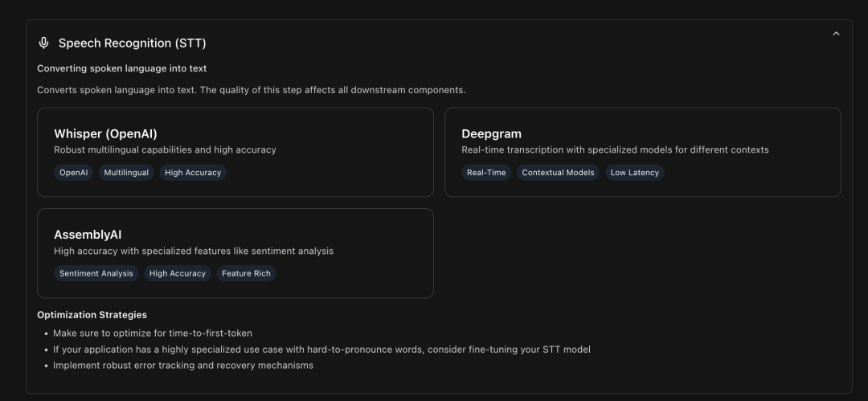Open the AssemblyAI card

click(x=235, y=253)
